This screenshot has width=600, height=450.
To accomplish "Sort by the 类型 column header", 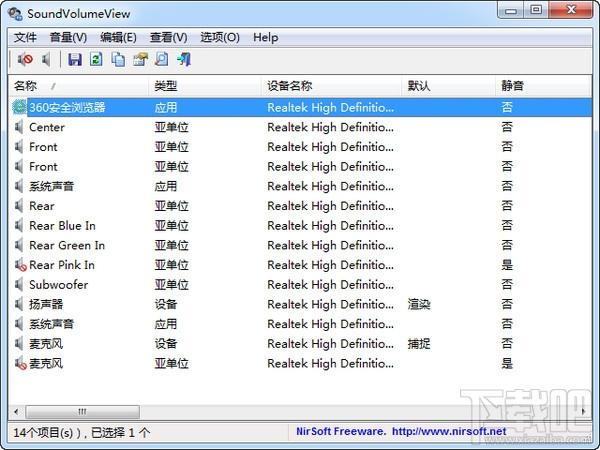I will pyautogui.click(x=205, y=86).
